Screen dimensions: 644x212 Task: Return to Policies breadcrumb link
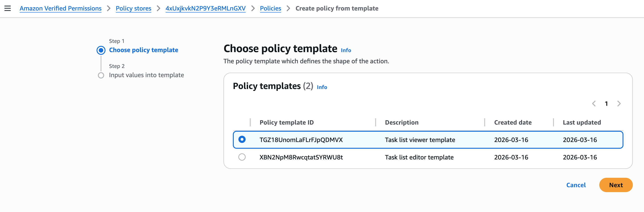point(270,8)
